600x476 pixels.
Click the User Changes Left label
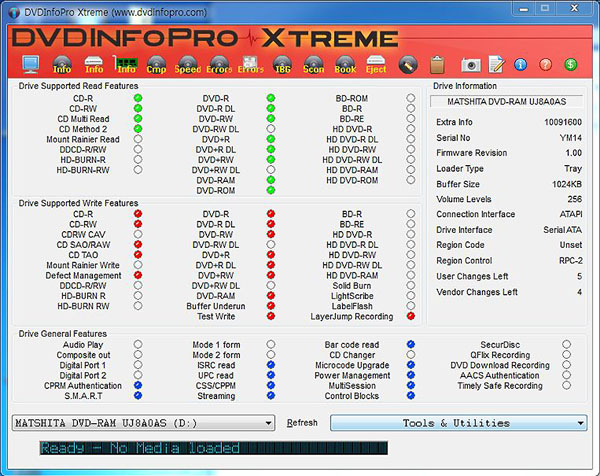472,276
